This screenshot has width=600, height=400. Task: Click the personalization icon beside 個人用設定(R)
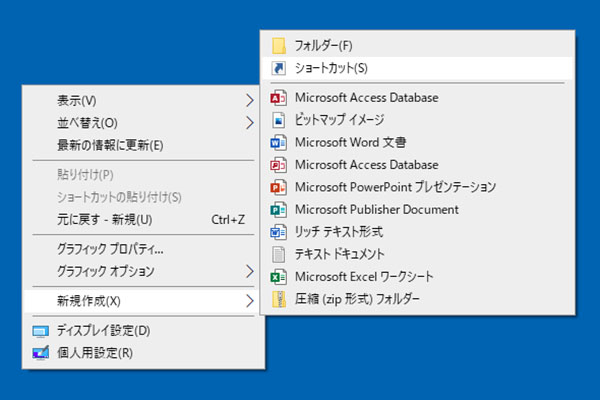pos(41,353)
